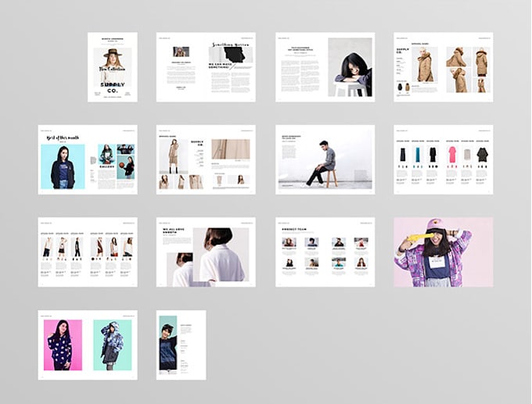Click the teal dress in the catalog spread
Viewport: 532px width, 404px height.
pyautogui.click(x=417, y=154)
